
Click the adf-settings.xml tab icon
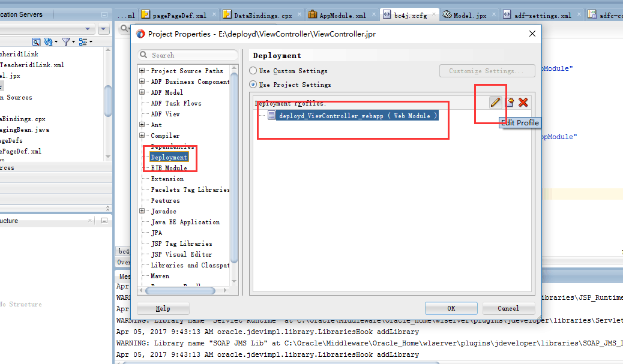tap(507, 14)
